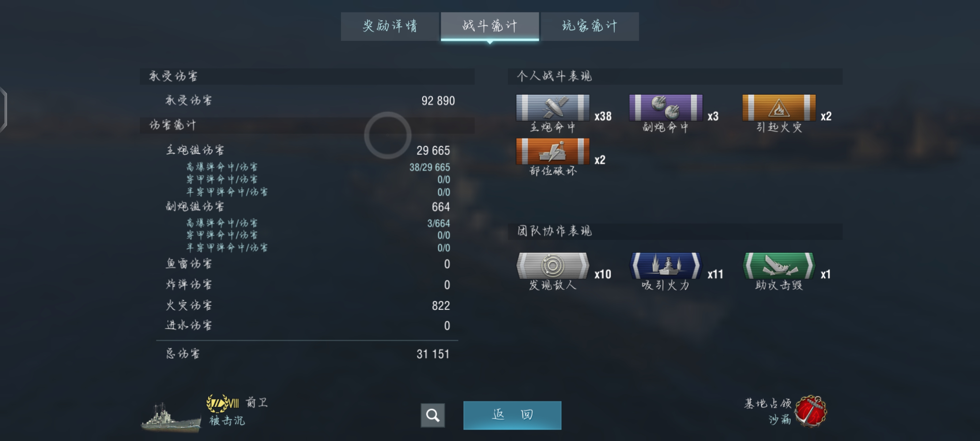This screenshot has height=441, width=980.
Task: Click the 返回 back button
Action: point(512,415)
